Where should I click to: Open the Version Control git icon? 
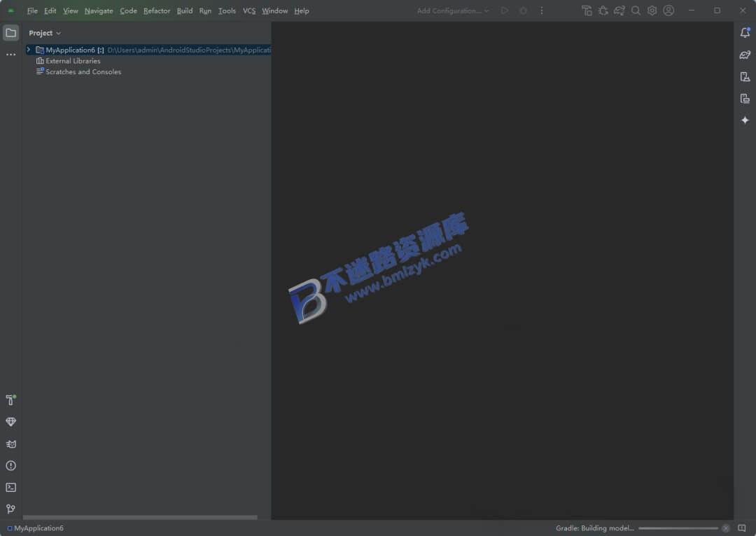10,509
